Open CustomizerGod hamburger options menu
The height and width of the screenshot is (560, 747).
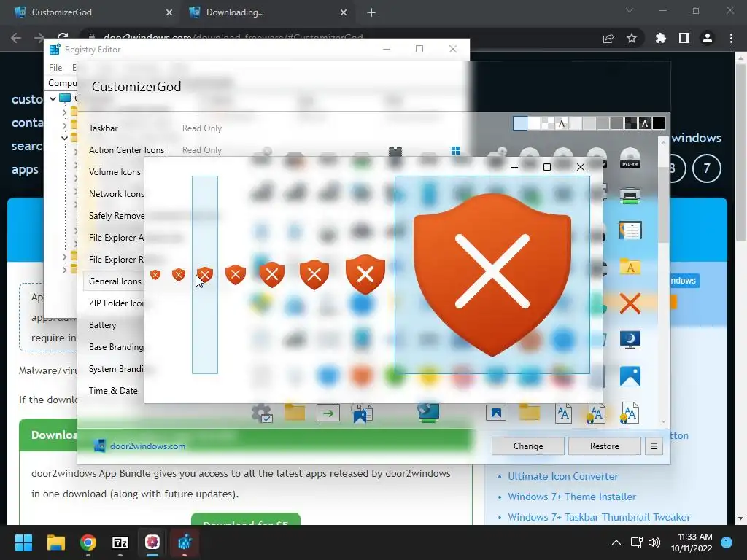click(654, 446)
